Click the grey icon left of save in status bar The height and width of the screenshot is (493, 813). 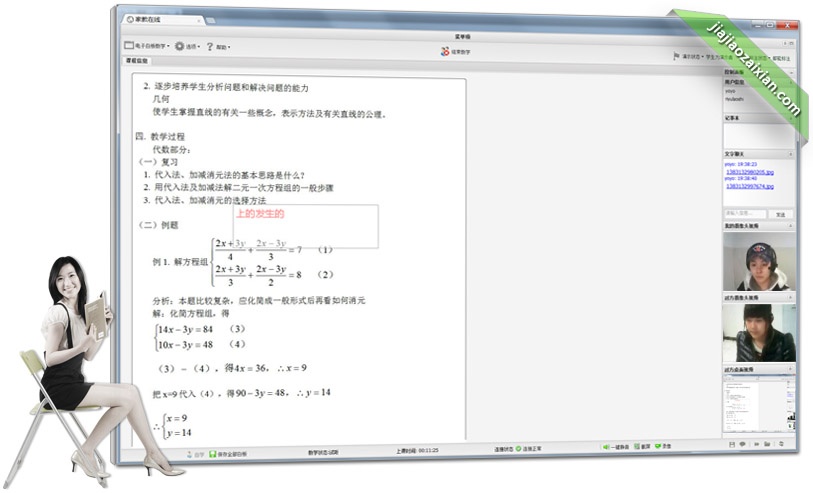(190, 455)
